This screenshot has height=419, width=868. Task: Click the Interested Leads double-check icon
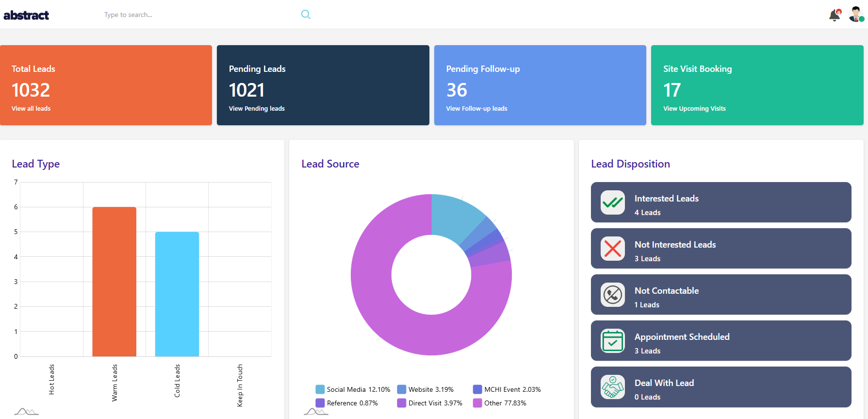613,202
